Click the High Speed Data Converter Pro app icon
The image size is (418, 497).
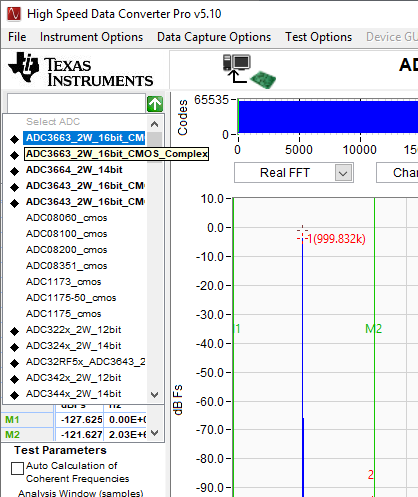(x=14, y=14)
